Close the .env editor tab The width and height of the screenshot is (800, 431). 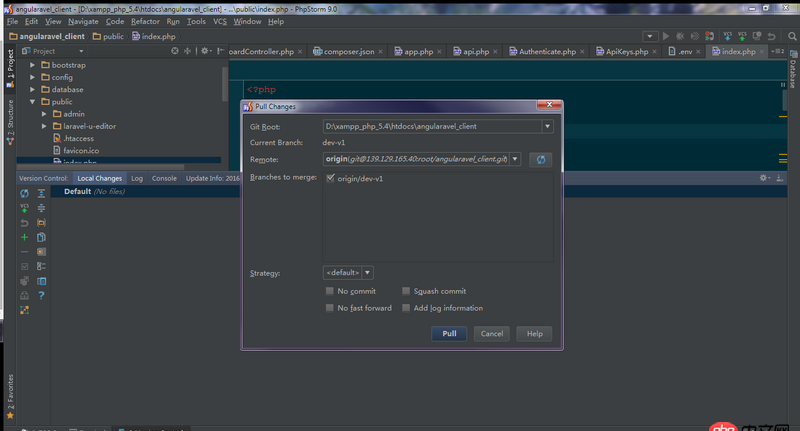click(698, 52)
